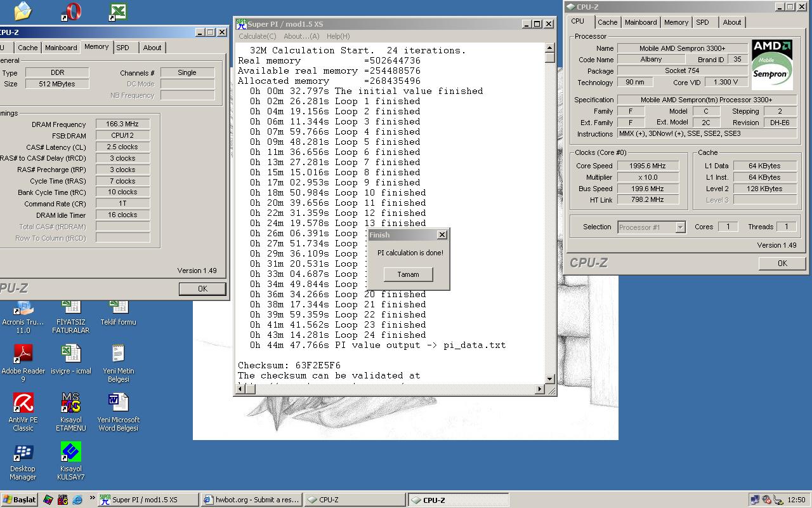Open Help(H) menu in Super PI
Screen dimensions: 812x508
point(337,36)
